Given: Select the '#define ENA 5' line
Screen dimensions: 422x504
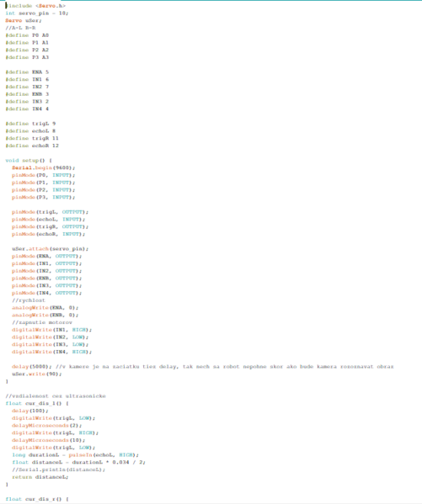Looking at the screenshot, I should pyautogui.click(x=27, y=72).
